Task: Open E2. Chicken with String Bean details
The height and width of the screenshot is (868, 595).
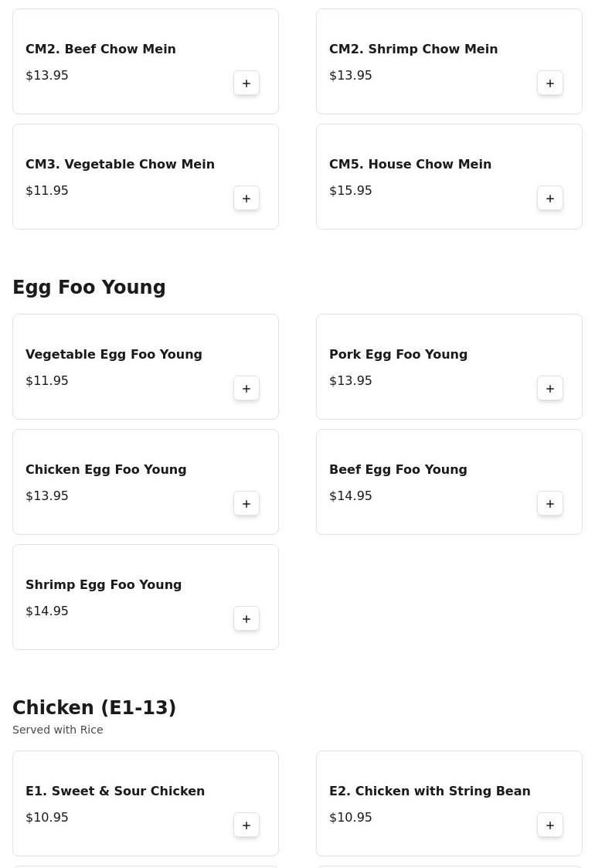Action: coord(429,791)
